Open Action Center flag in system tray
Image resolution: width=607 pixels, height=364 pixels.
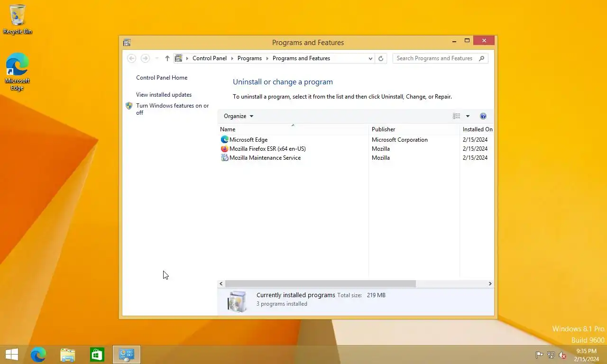click(x=539, y=355)
